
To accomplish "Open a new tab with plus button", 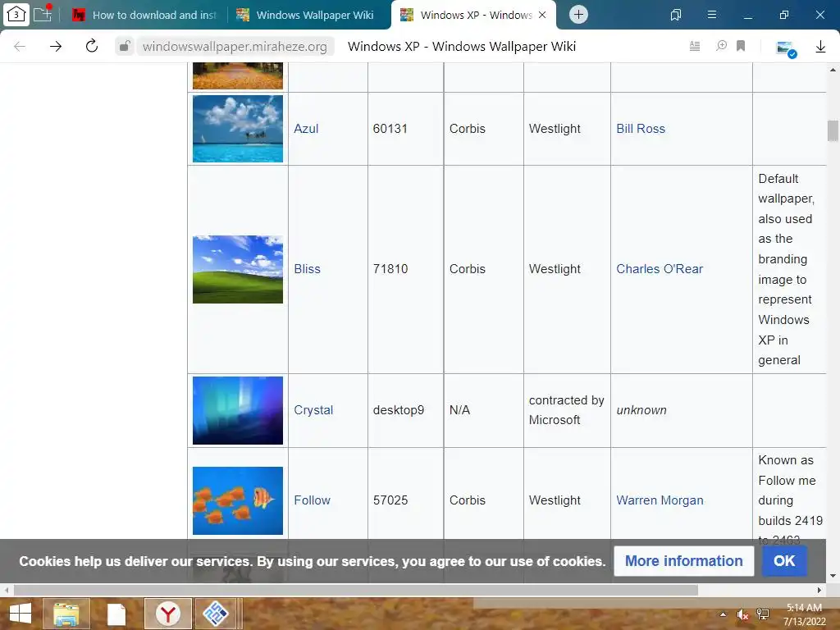I will [578, 15].
